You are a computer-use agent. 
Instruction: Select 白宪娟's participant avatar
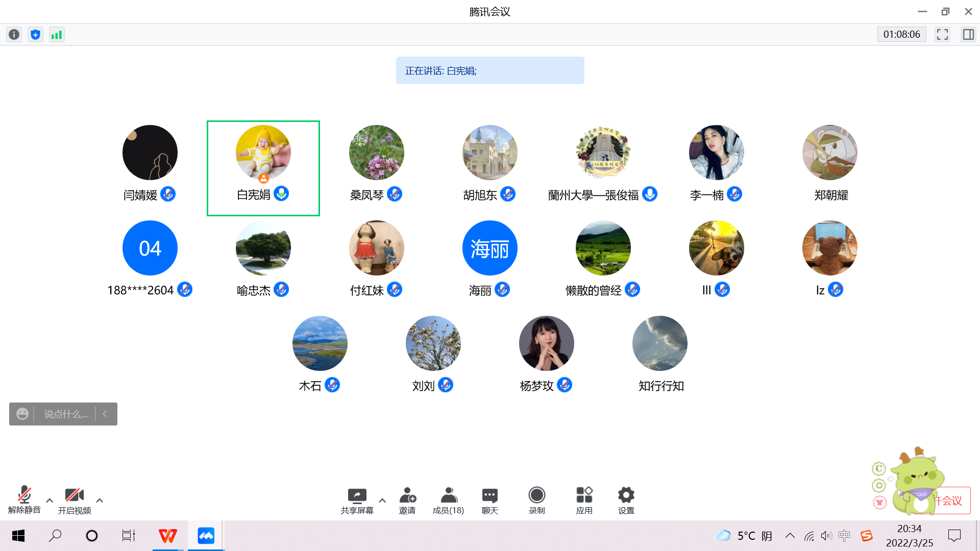click(263, 153)
